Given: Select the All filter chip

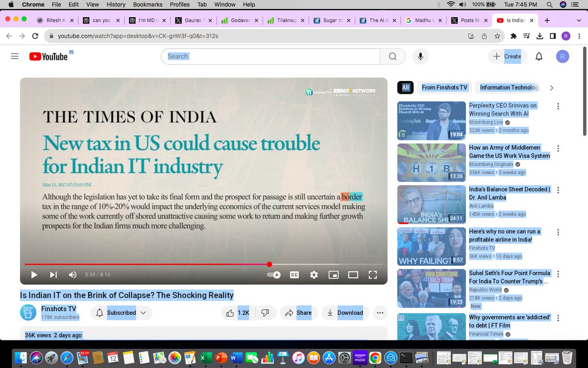Looking at the screenshot, I should 405,88.
